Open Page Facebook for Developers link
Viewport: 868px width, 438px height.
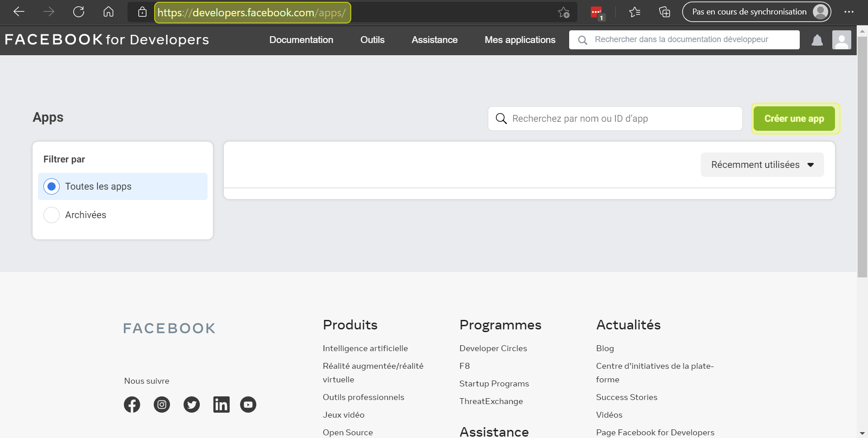(655, 433)
